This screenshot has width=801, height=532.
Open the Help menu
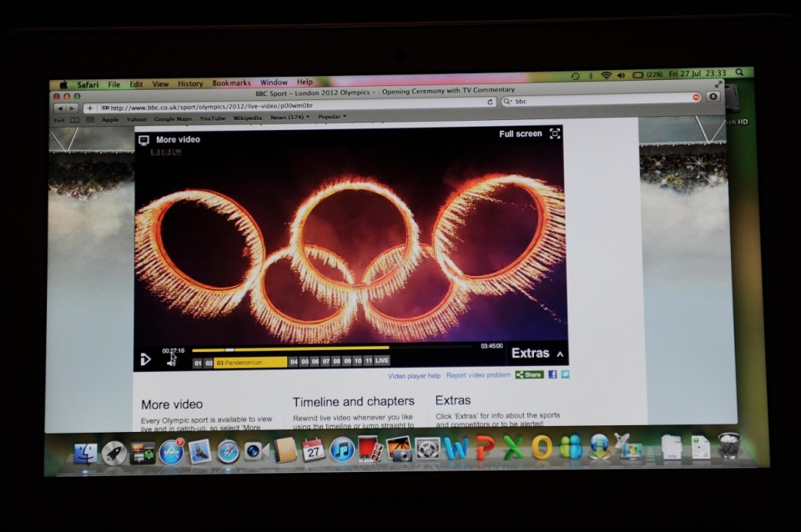[x=305, y=82]
